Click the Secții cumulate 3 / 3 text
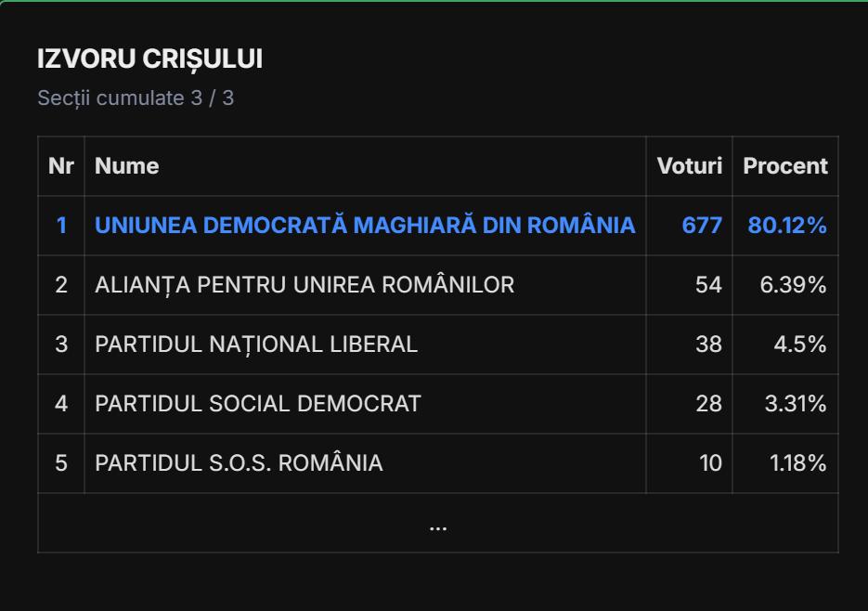 click(136, 98)
